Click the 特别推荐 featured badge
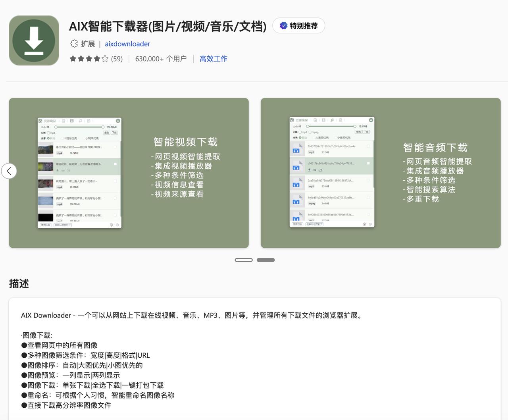The image size is (508, 420). click(x=298, y=26)
